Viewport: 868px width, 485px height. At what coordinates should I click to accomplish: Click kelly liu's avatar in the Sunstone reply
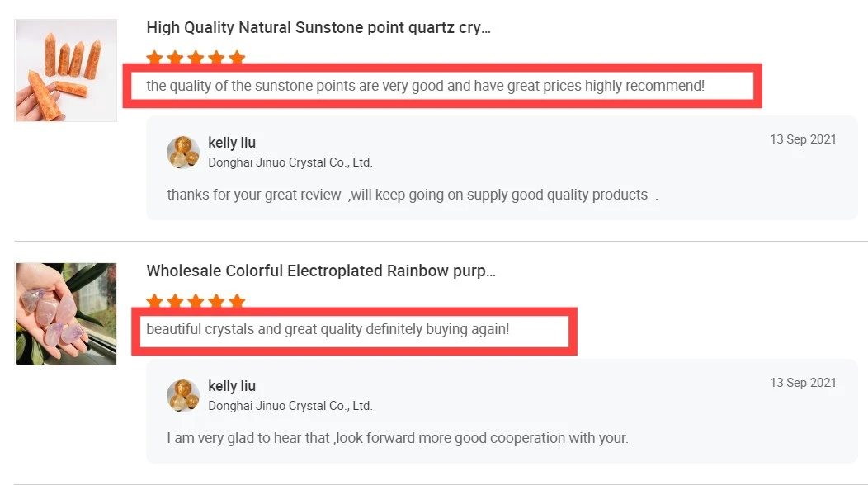183,153
